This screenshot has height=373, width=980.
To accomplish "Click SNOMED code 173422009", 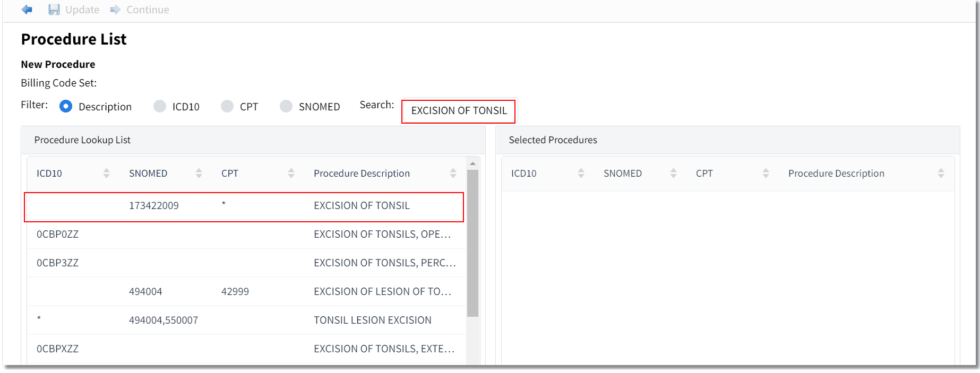I will click(154, 205).
